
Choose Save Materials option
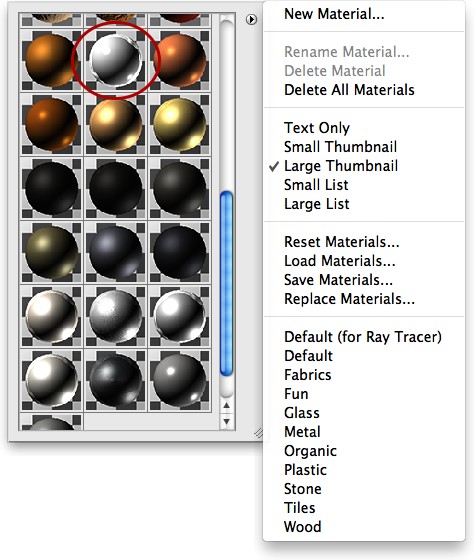tap(338, 280)
